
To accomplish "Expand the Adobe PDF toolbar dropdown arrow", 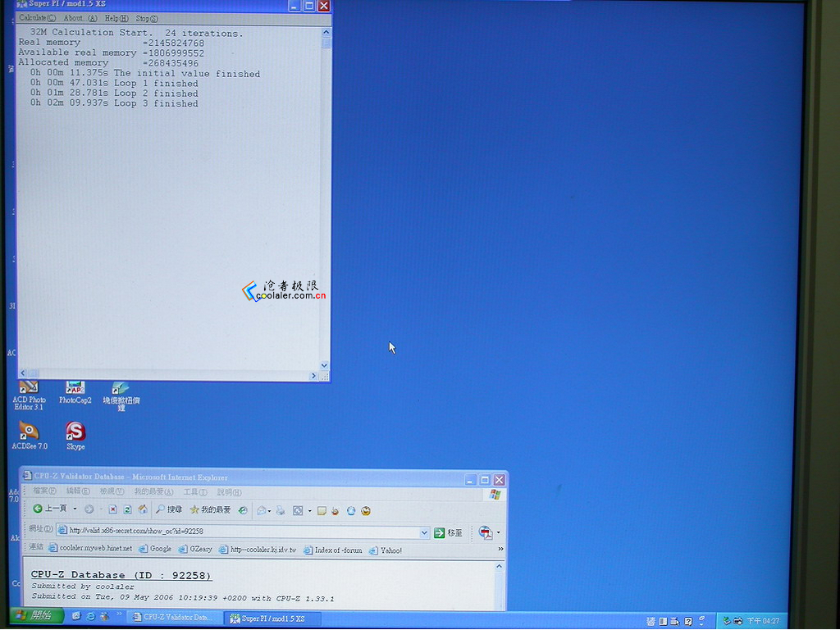I will point(498,533).
